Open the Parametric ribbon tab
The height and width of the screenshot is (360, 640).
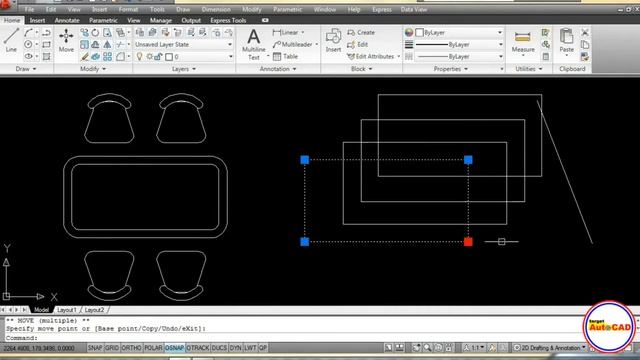pyautogui.click(x=103, y=20)
